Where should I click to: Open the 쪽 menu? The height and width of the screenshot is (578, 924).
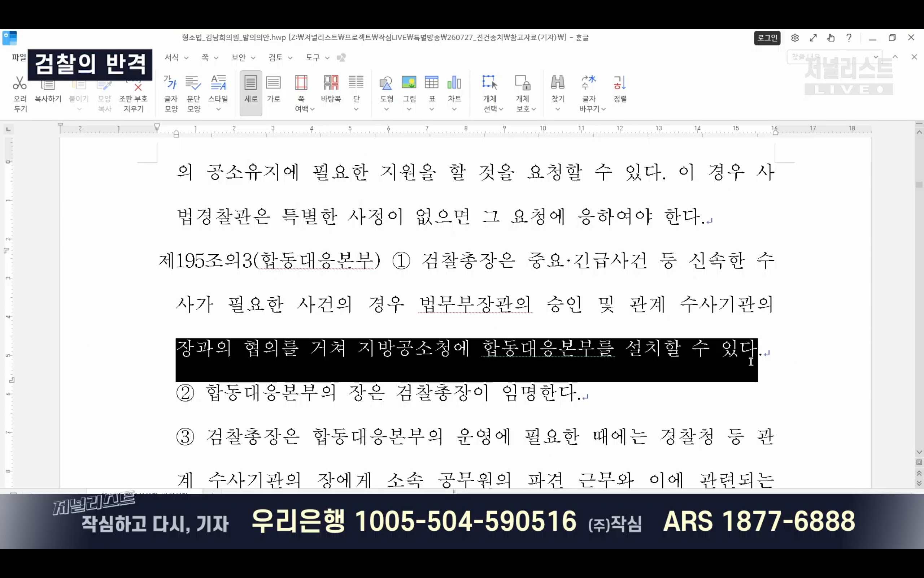click(x=205, y=57)
